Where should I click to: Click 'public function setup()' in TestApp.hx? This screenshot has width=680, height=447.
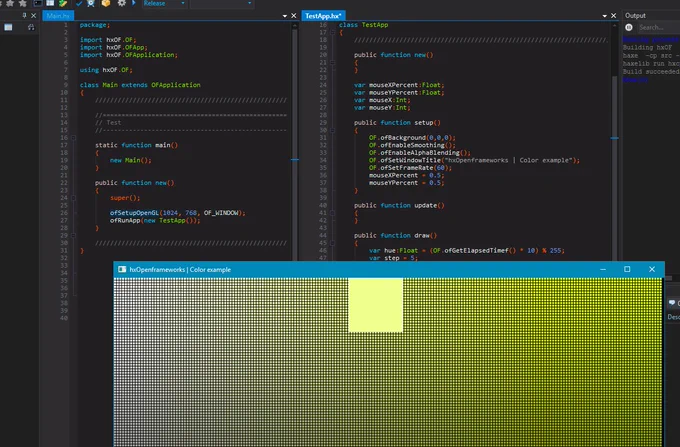tap(397, 123)
